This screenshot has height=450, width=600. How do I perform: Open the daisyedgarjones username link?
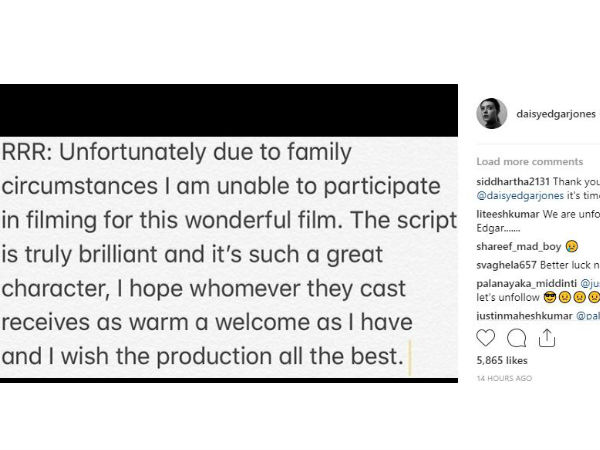pos(556,114)
